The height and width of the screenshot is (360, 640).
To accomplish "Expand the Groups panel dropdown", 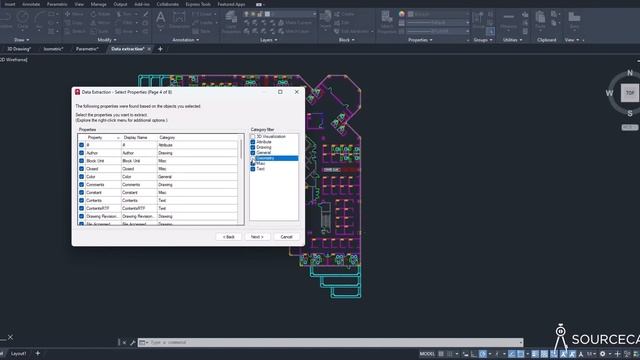I will coord(483,40).
